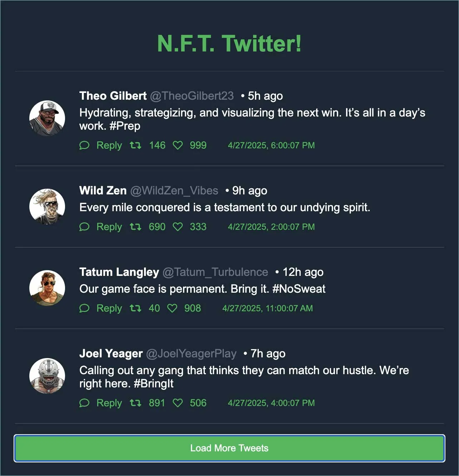The width and height of the screenshot is (459, 476).
Task: Click the N.F.T. Twitter! page title
Action: (x=229, y=44)
